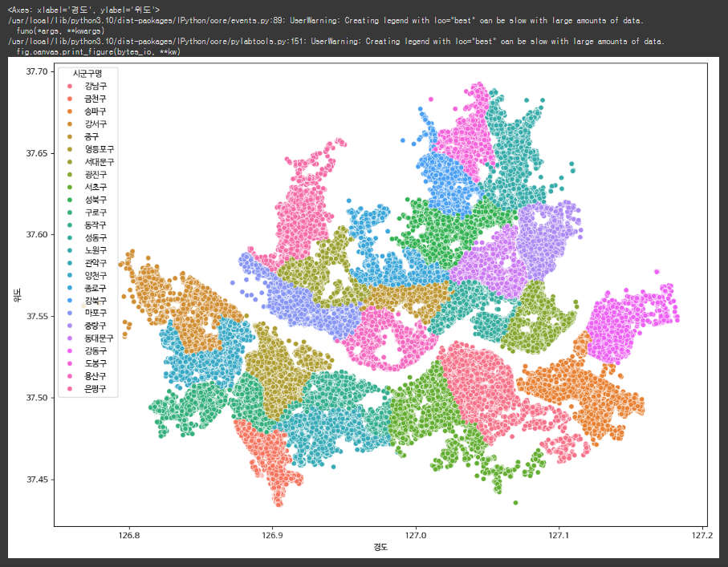Image resolution: width=728 pixels, height=567 pixels.
Task: Click the y-axis label 위도
Action: click(17, 294)
